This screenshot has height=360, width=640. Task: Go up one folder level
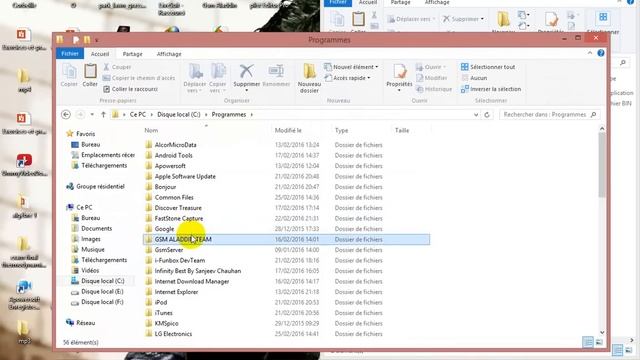point(103,115)
